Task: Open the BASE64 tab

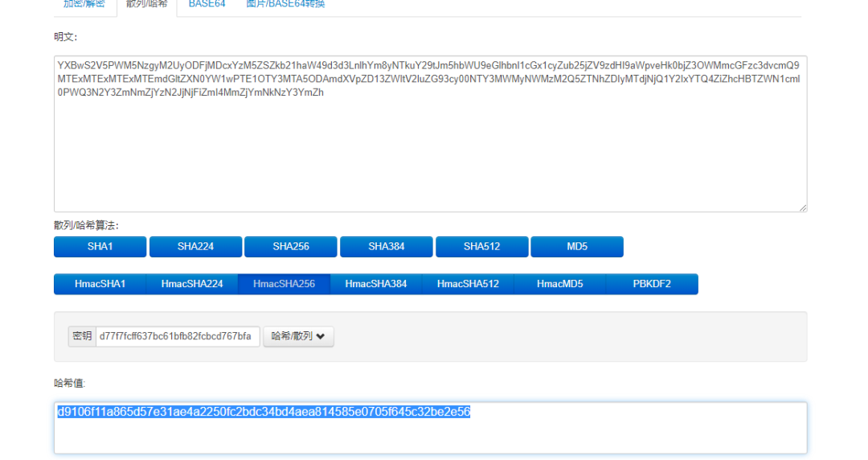Action: tap(207, 5)
